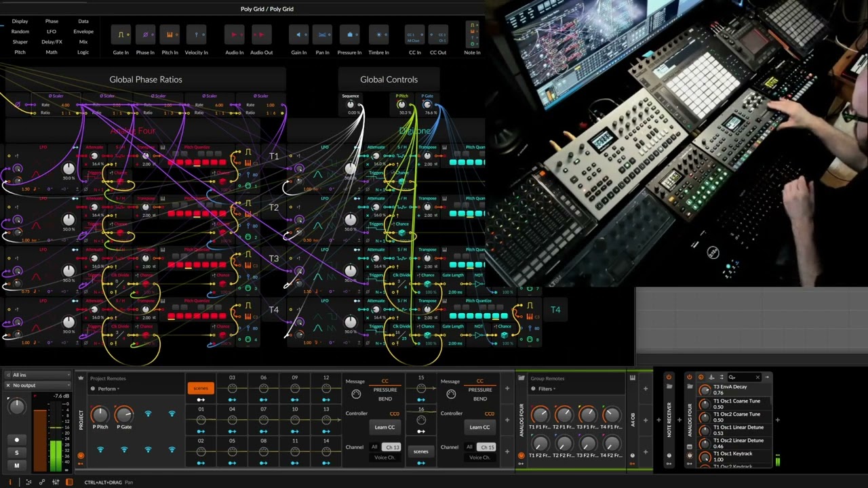
Task: Adjust the T1 F1 Freq remote knob
Action: (540, 414)
